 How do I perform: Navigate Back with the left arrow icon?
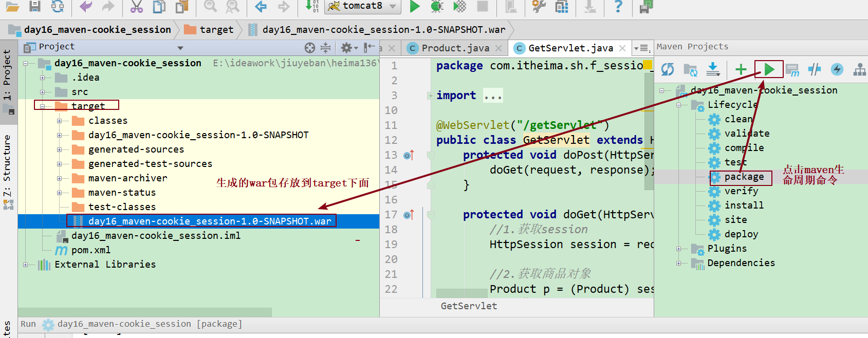261,6
